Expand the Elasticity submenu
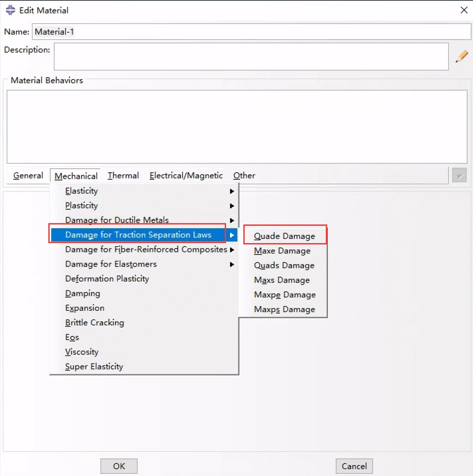 point(145,191)
